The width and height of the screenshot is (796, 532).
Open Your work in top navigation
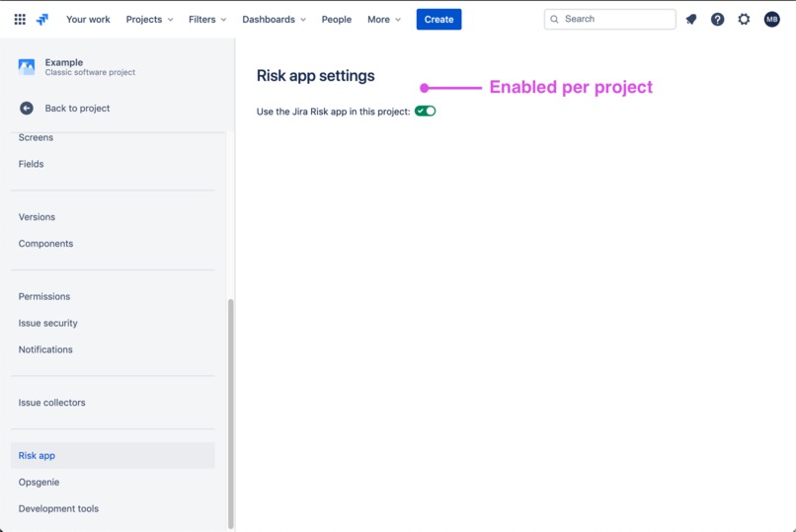88,20
